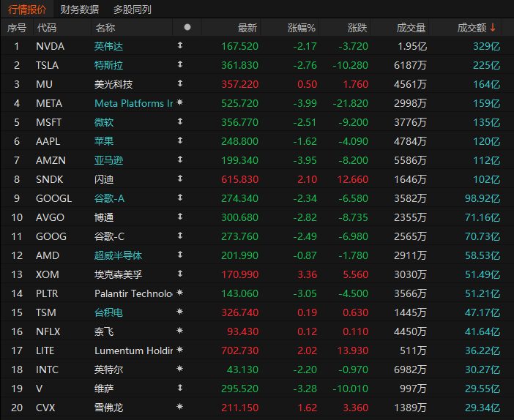
Task: Click the star icon in INTC row
Action: [179, 369]
